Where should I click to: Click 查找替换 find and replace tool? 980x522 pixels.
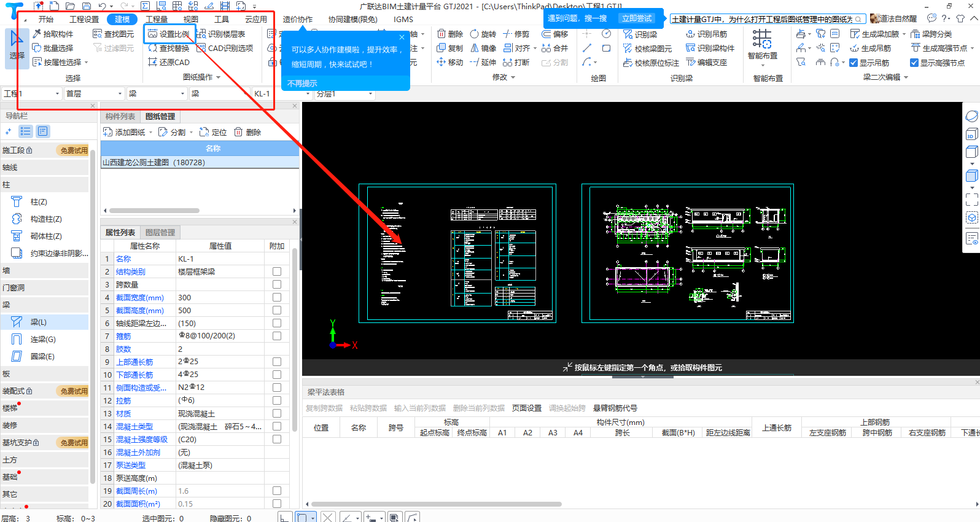click(x=169, y=48)
